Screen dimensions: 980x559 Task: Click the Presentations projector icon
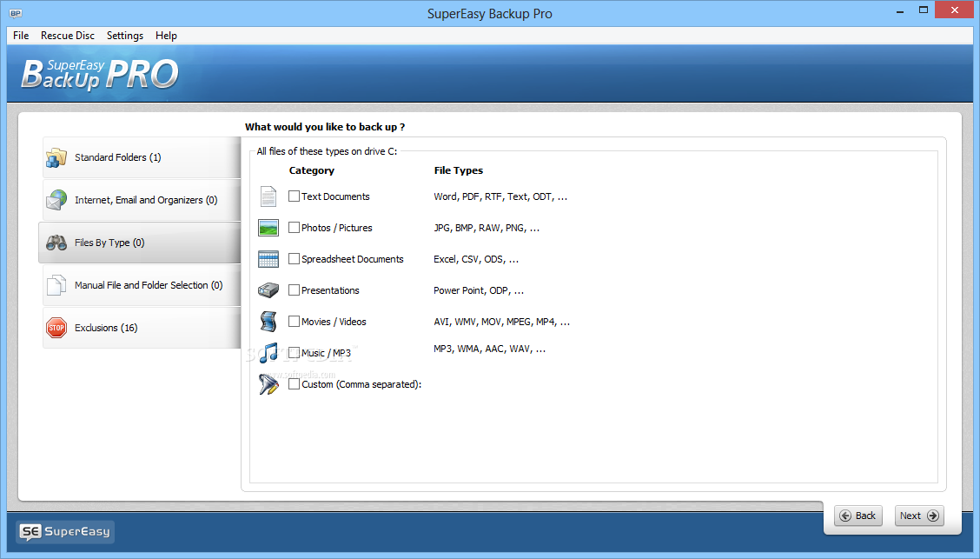pos(268,290)
